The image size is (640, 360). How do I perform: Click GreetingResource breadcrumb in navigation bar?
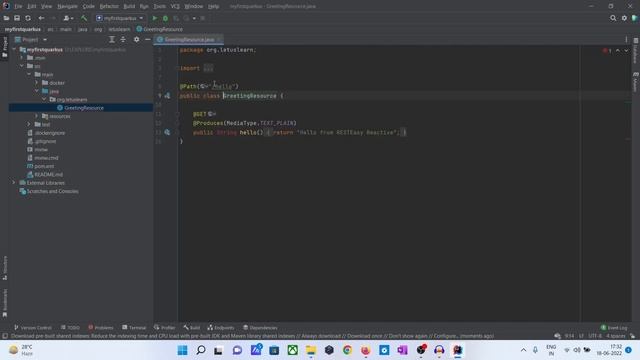coord(160,29)
